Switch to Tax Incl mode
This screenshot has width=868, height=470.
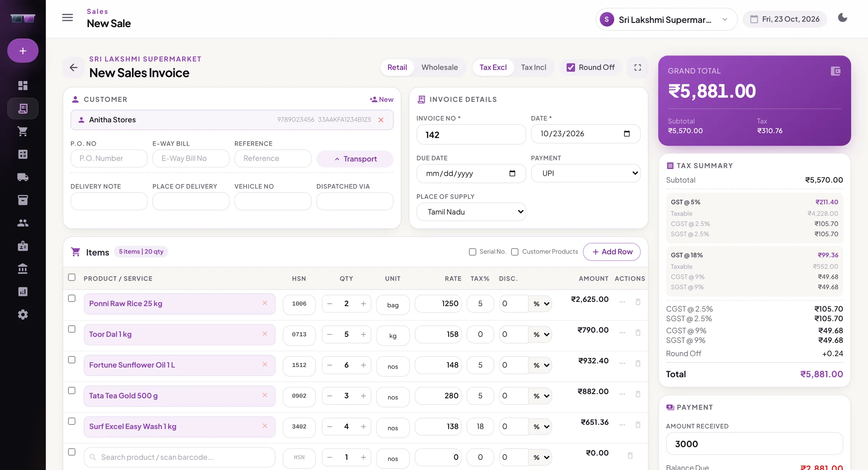click(x=533, y=68)
